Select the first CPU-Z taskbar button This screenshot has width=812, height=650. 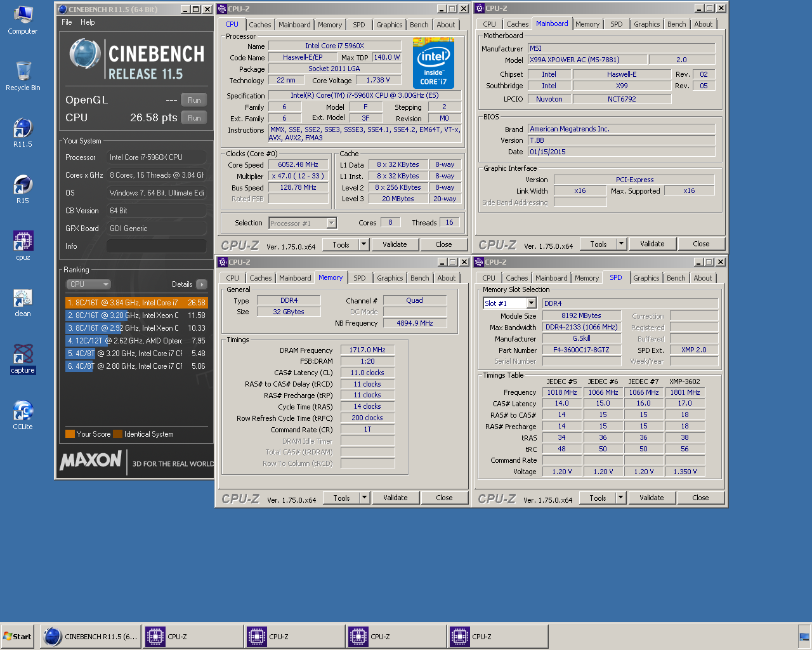point(193,637)
